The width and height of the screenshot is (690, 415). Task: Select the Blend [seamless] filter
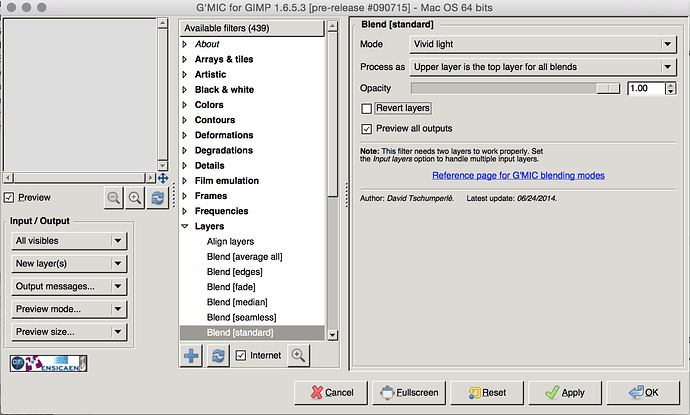242,317
